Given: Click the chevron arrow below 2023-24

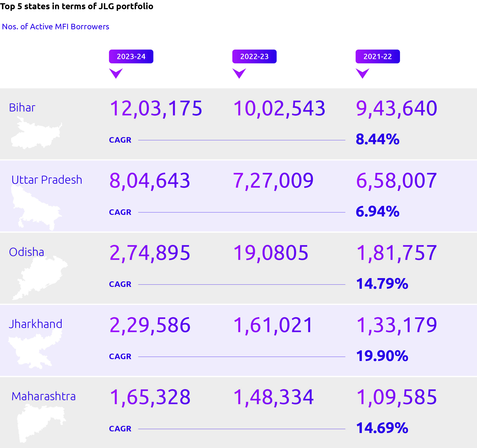Looking at the screenshot, I should click(x=116, y=73).
